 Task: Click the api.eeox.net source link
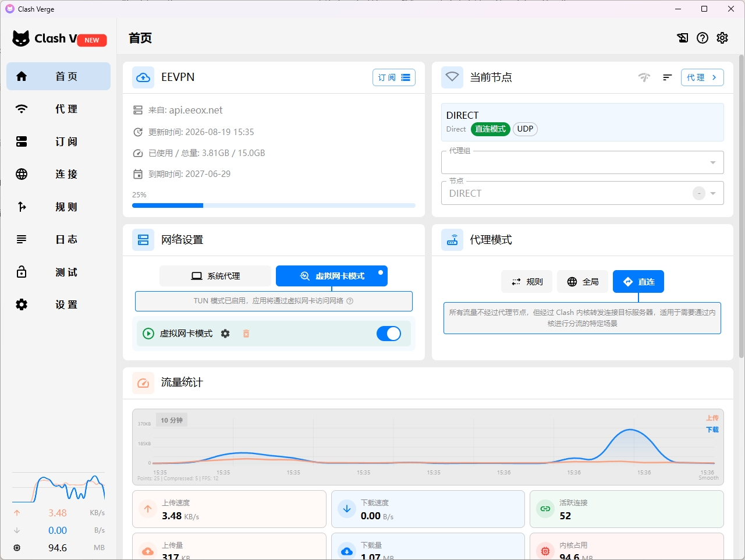pyautogui.click(x=196, y=110)
